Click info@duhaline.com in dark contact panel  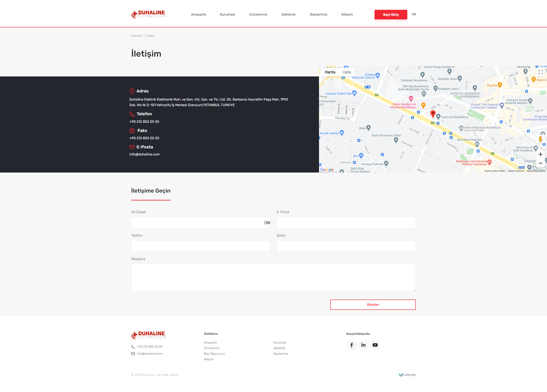tap(144, 154)
